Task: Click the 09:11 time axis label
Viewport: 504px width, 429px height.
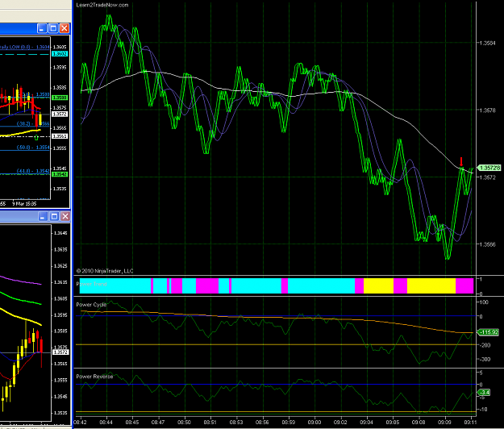Action: [470, 423]
